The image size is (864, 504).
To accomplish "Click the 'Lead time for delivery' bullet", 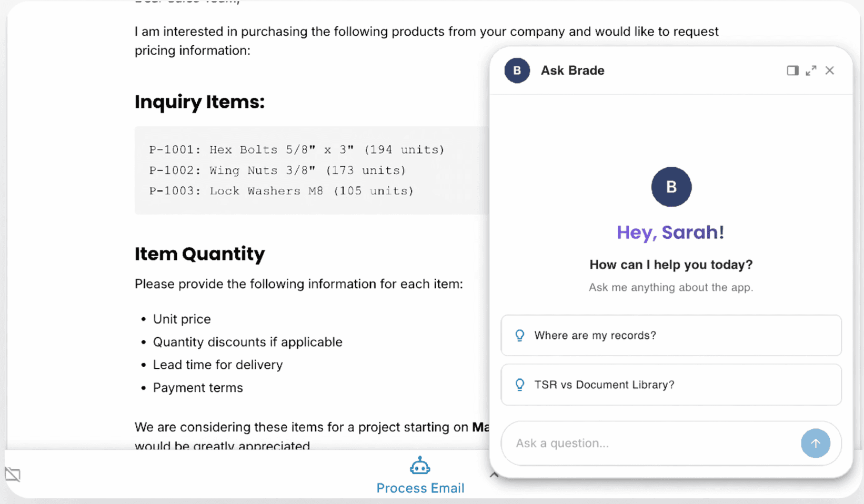I will click(x=218, y=365).
